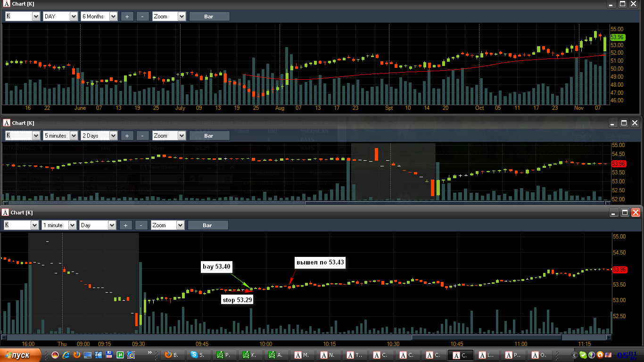Click the plus button in the 1 minute chart
The height and width of the screenshot is (362, 644).
pyautogui.click(x=126, y=225)
